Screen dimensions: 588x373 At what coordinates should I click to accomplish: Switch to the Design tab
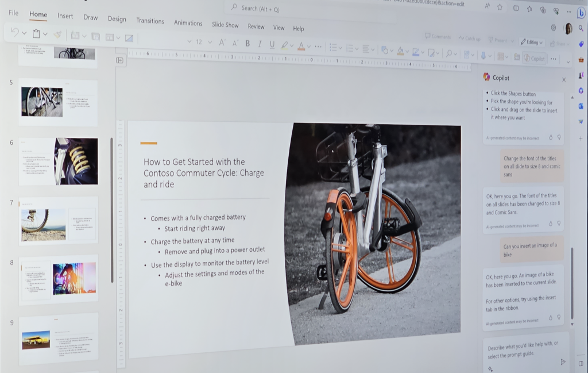[117, 19]
